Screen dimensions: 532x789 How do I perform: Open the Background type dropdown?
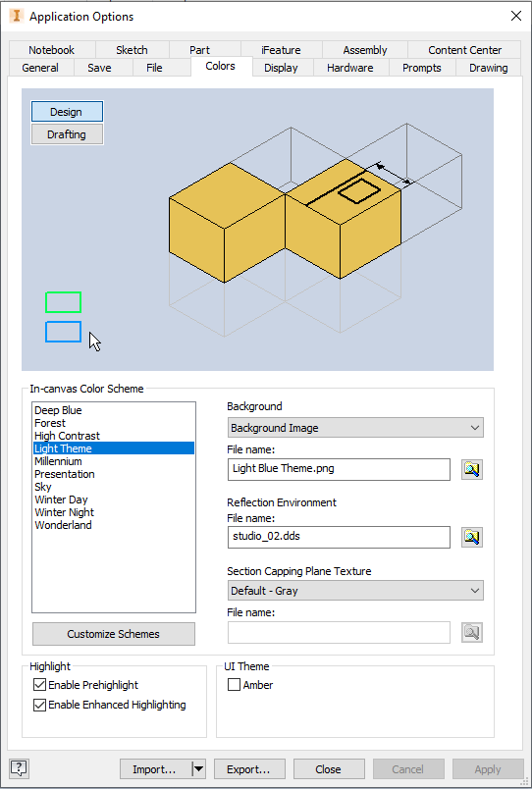355,428
